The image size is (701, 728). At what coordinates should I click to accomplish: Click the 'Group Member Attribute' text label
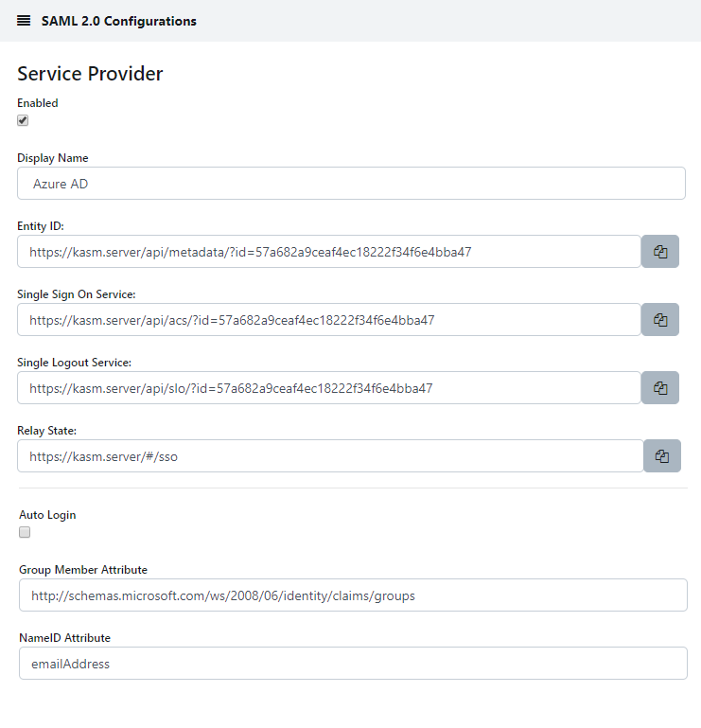pos(83,569)
